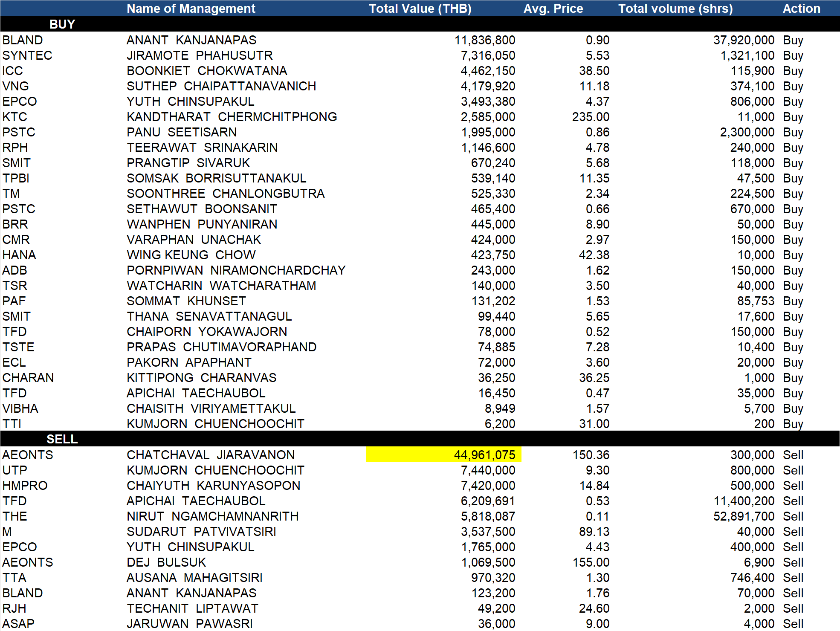This screenshot has height=631, width=840.
Task: Click the 'Total volume (shrs)' column header
Action: (x=675, y=9)
